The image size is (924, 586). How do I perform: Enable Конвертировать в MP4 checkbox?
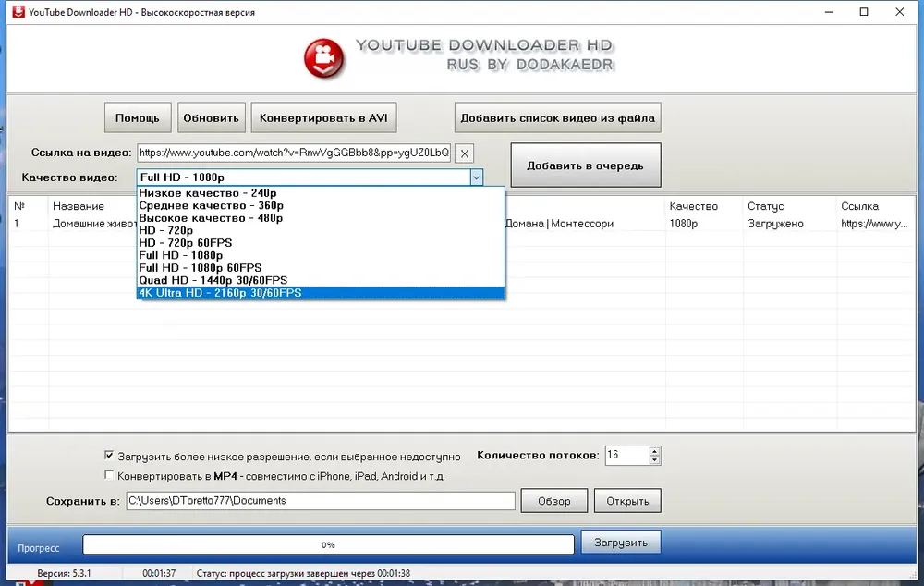[109, 474]
